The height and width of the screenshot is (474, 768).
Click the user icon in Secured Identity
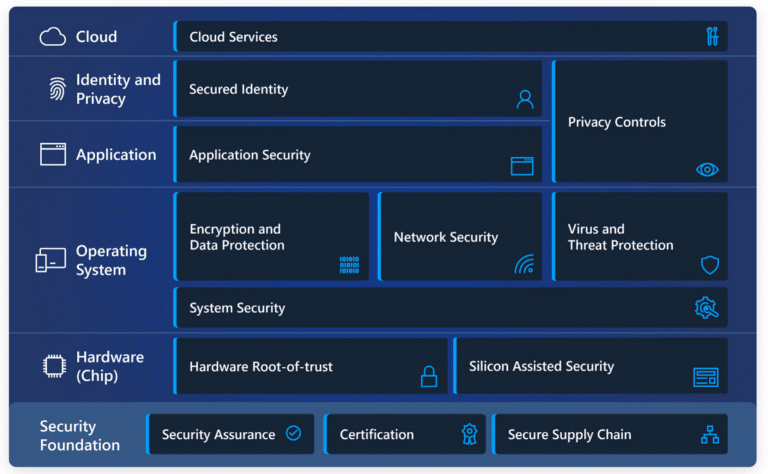(525, 99)
